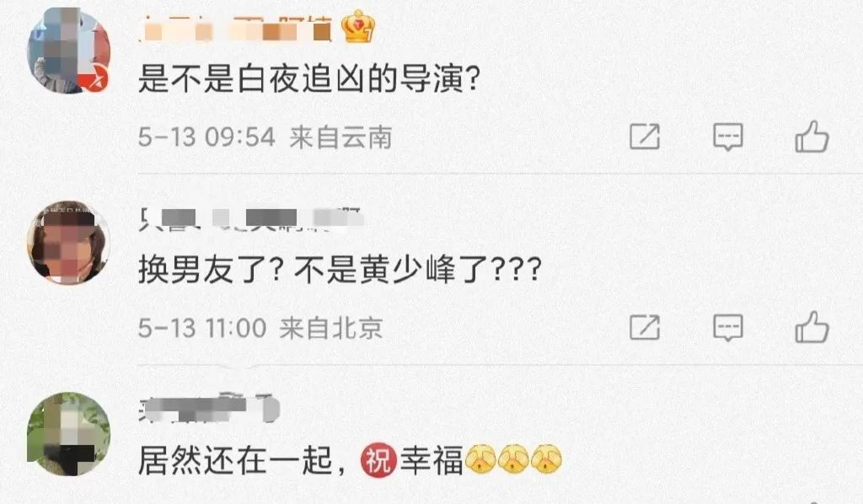Tap the second commenter's blurred username
863x504 pixels.
coord(250,219)
